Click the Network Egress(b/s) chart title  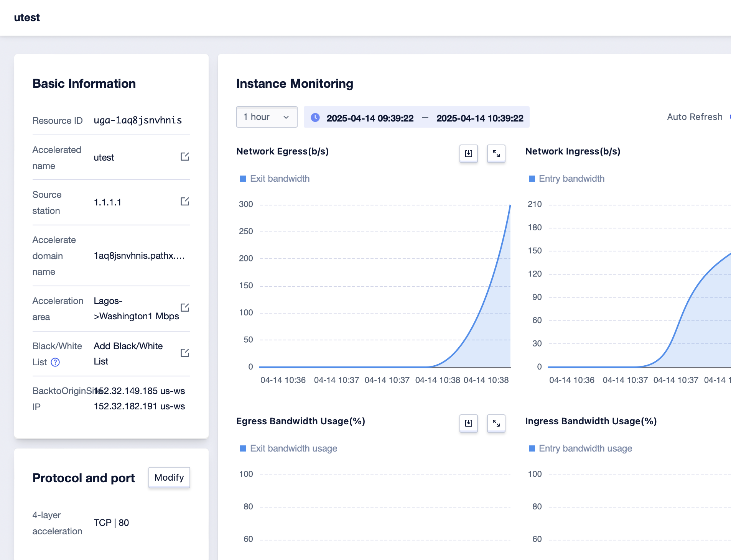(283, 151)
